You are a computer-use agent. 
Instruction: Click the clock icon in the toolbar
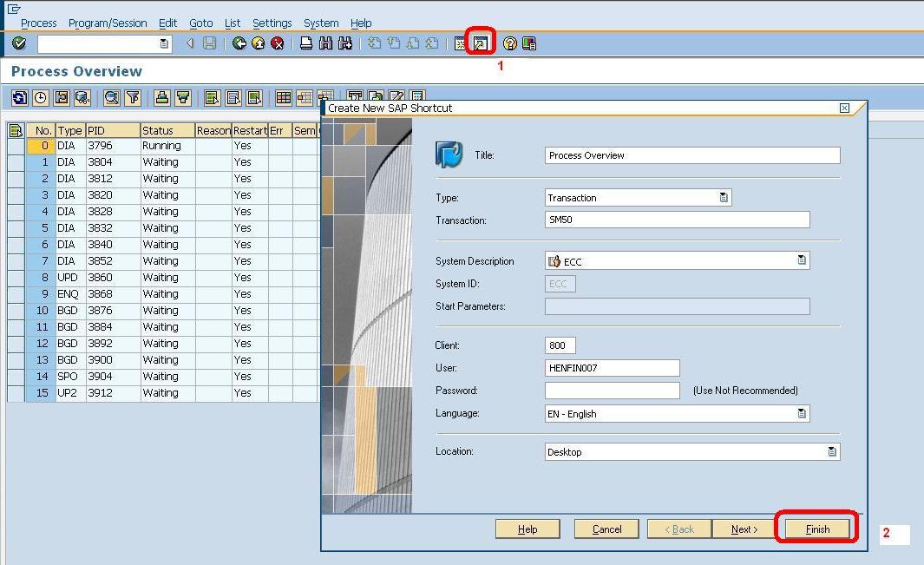(40, 97)
